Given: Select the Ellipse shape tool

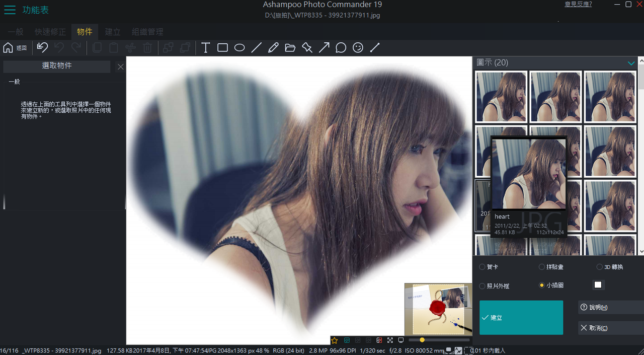Looking at the screenshot, I should click(239, 48).
